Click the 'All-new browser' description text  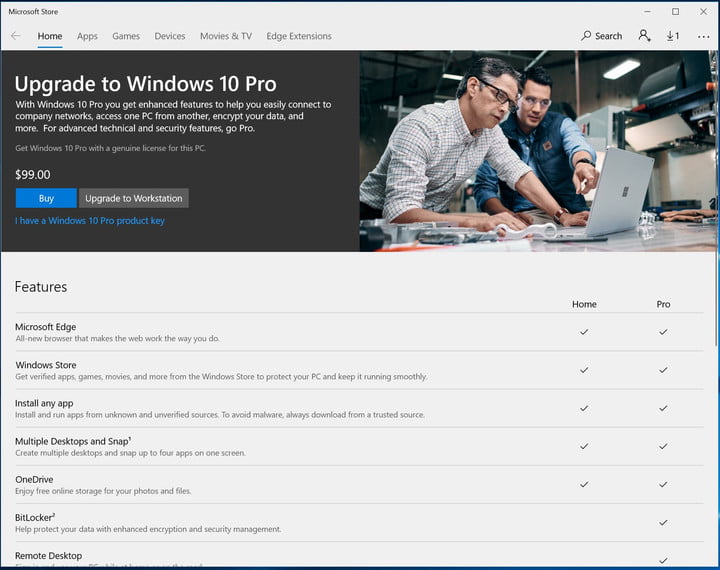pyautogui.click(x=118, y=339)
